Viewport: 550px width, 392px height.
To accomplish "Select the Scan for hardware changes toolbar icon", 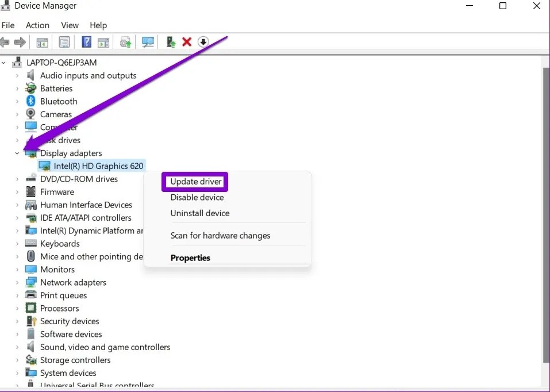I will pyautogui.click(x=148, y=41).
